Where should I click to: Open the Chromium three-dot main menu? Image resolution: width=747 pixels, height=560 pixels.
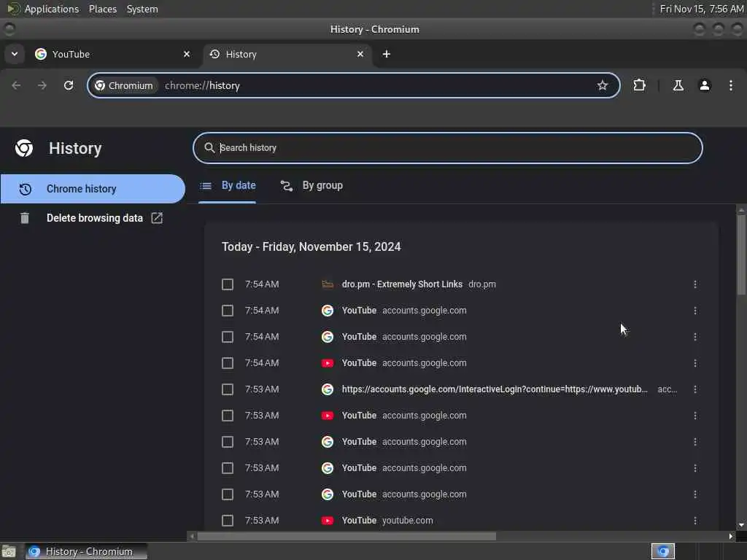730,85
